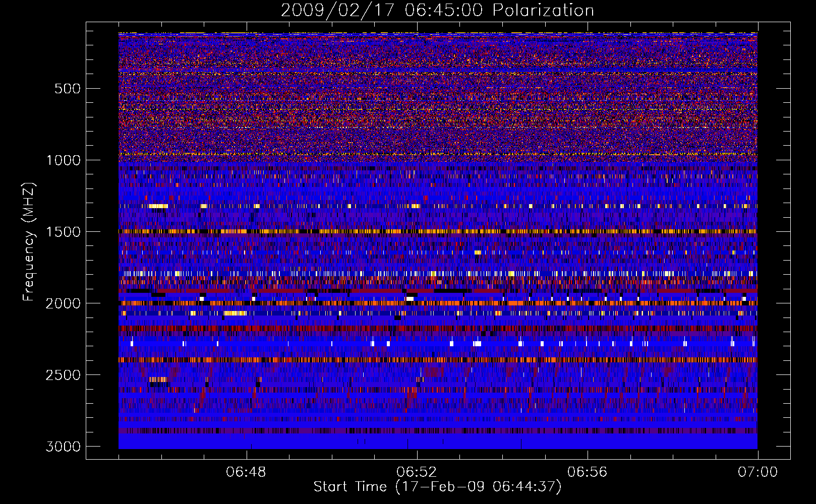
Task: Click the 07:00 time axis label
Action: 757,472
